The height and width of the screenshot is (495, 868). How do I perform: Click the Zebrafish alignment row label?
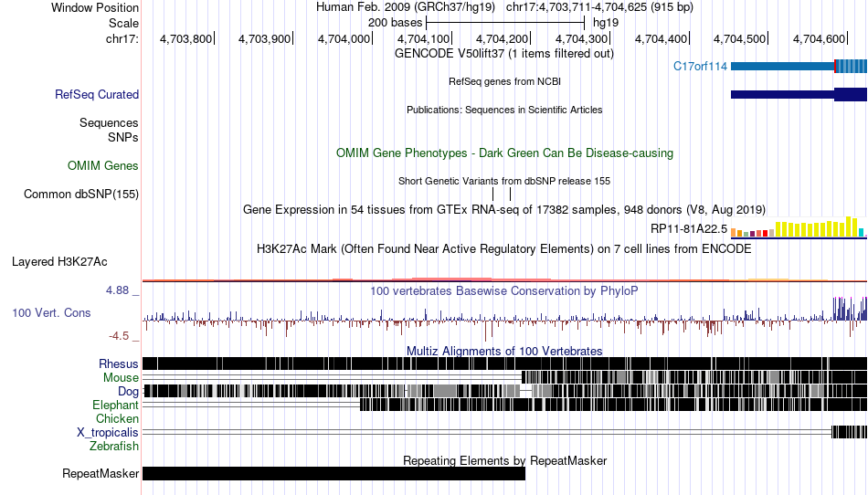point(114,447)
